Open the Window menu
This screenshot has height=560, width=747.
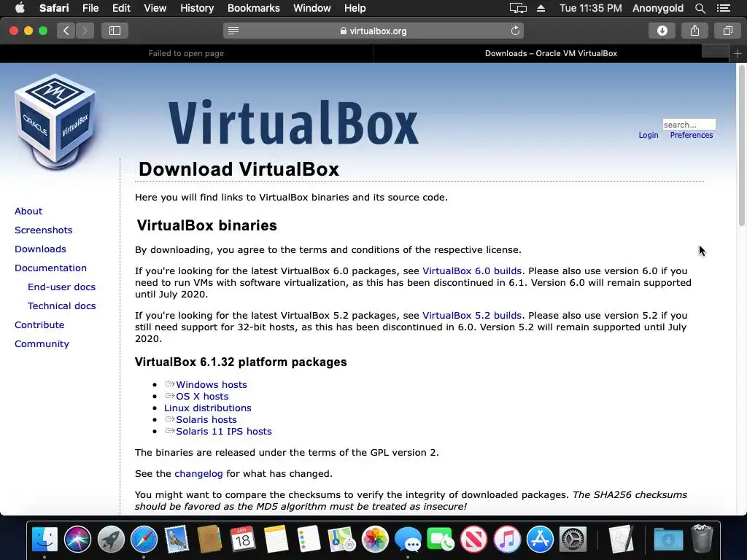311,8
